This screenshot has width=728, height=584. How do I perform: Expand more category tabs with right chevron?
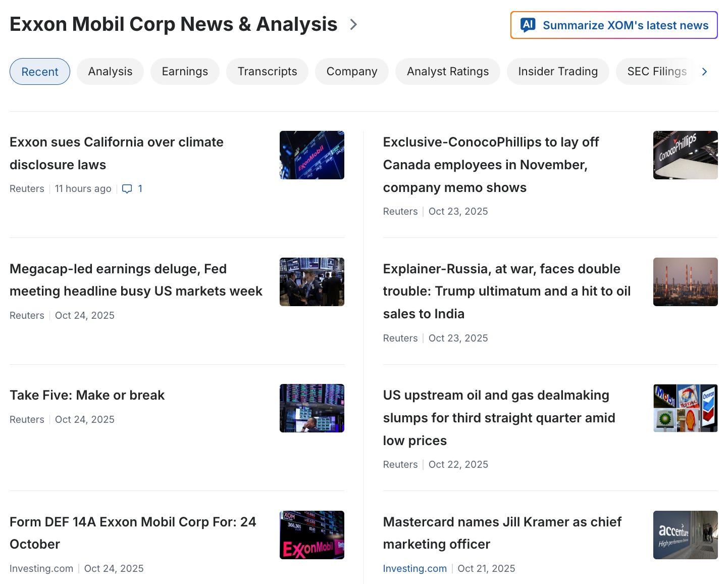[x=705, y=72]
